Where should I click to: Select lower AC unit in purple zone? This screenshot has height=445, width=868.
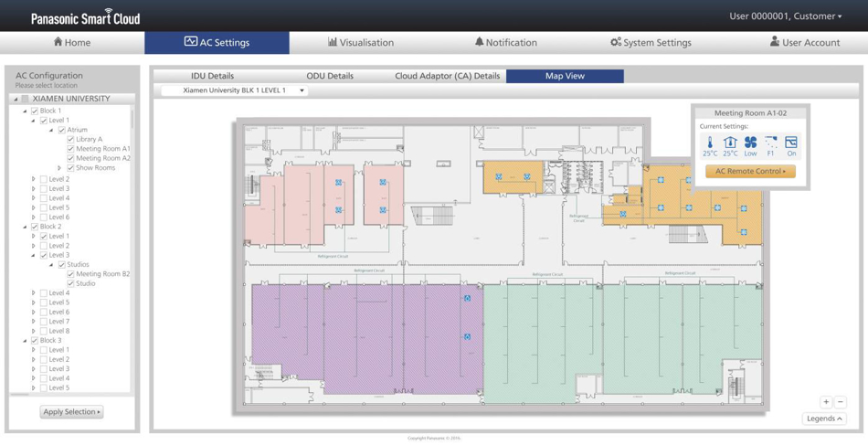467,336
